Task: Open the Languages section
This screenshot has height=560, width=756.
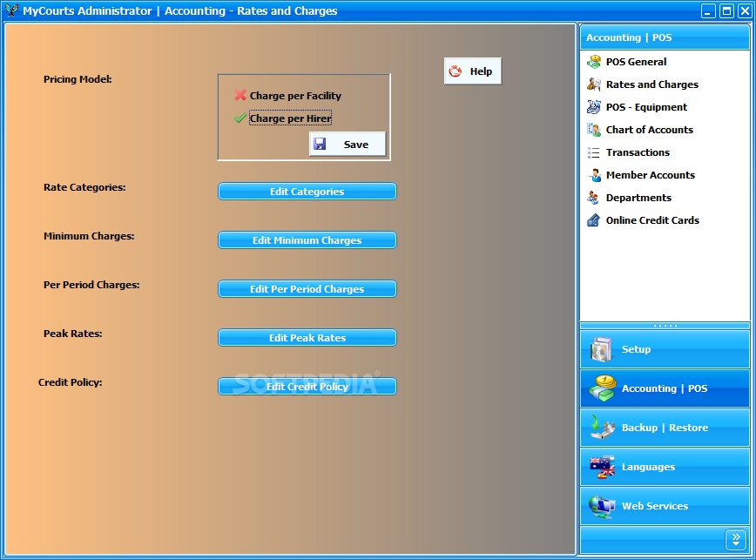Action: click(665, 467)
